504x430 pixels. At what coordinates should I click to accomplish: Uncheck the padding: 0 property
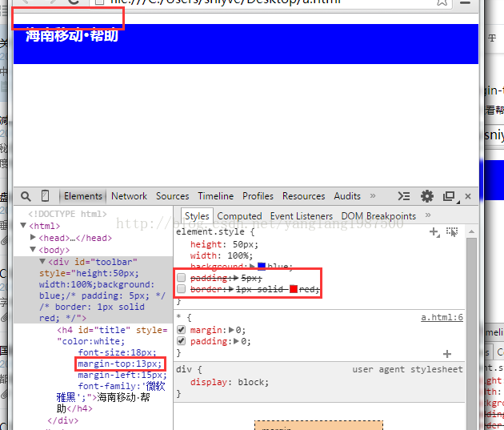[182, 341]
